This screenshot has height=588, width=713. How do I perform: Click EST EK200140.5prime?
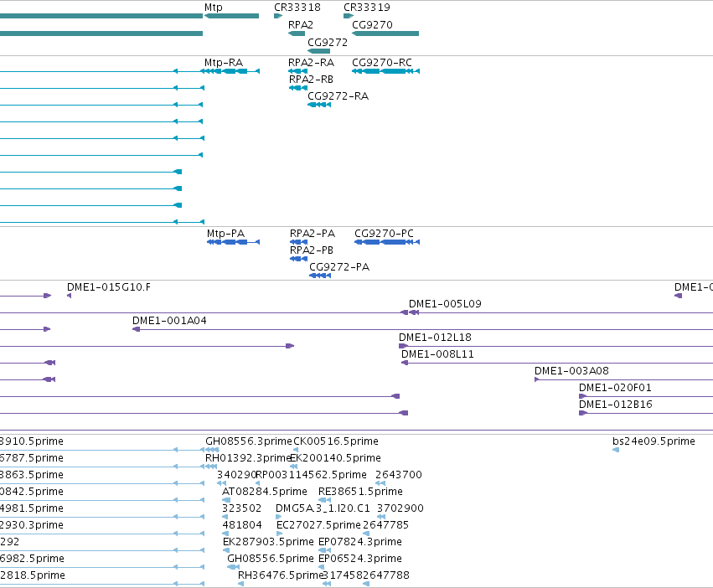point(335,458)
